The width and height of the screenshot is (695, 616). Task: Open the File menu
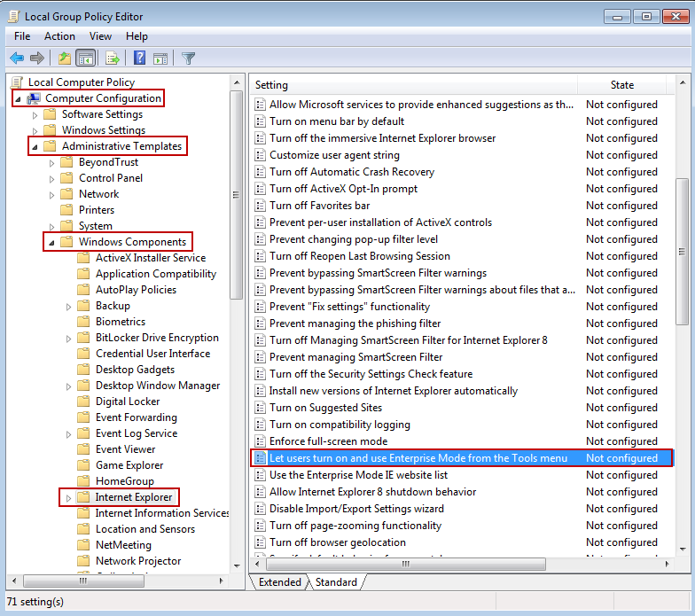coord(22,36)
